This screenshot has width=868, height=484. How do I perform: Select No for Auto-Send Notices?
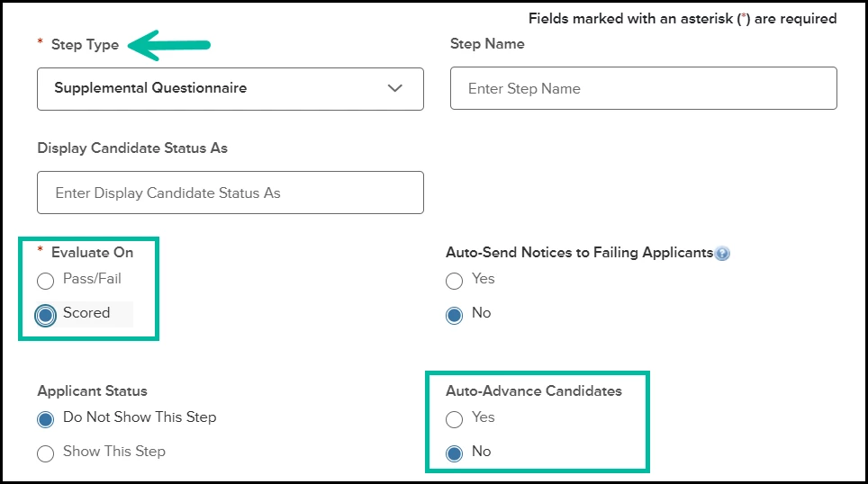(455, 315)
